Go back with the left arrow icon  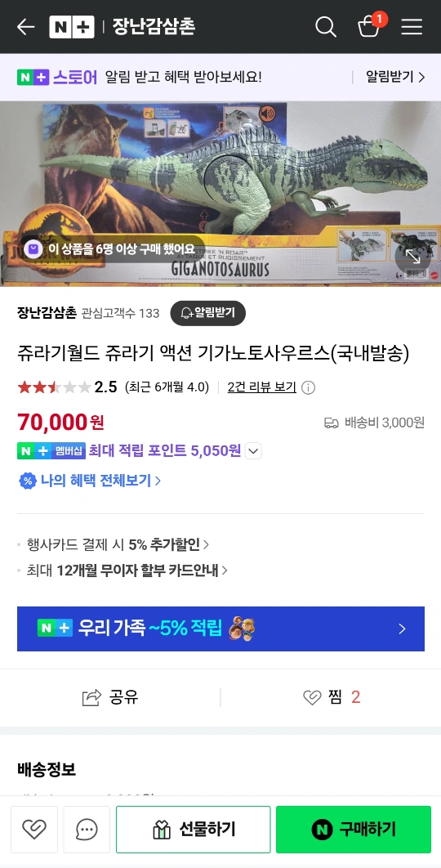25,27
